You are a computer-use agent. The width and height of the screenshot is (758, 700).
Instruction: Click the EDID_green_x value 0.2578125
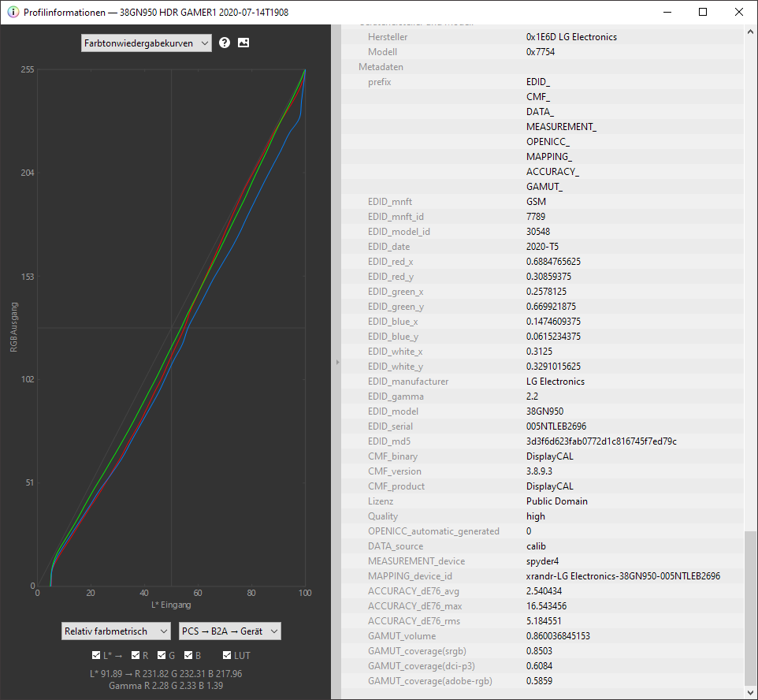point(546,292)
